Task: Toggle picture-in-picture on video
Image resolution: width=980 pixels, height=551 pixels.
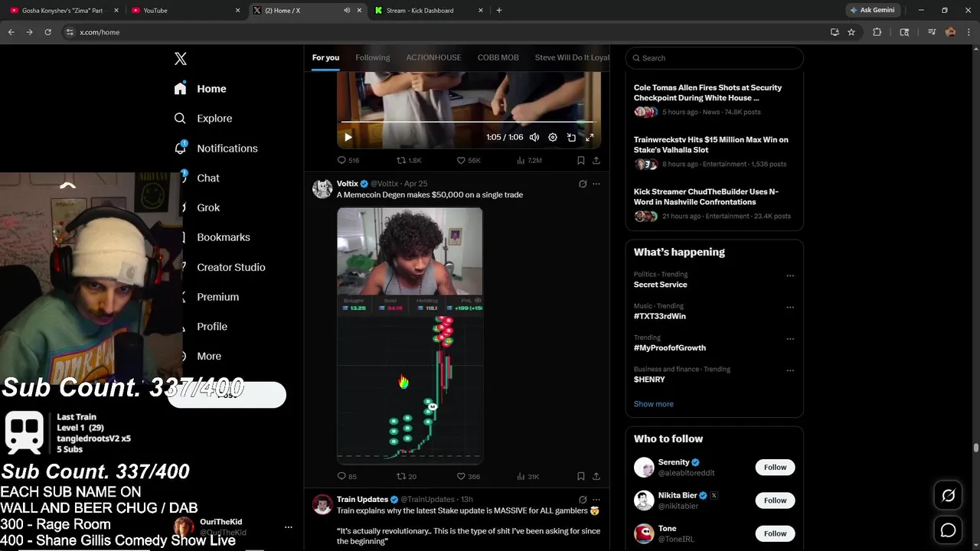Action: point(571,138)
